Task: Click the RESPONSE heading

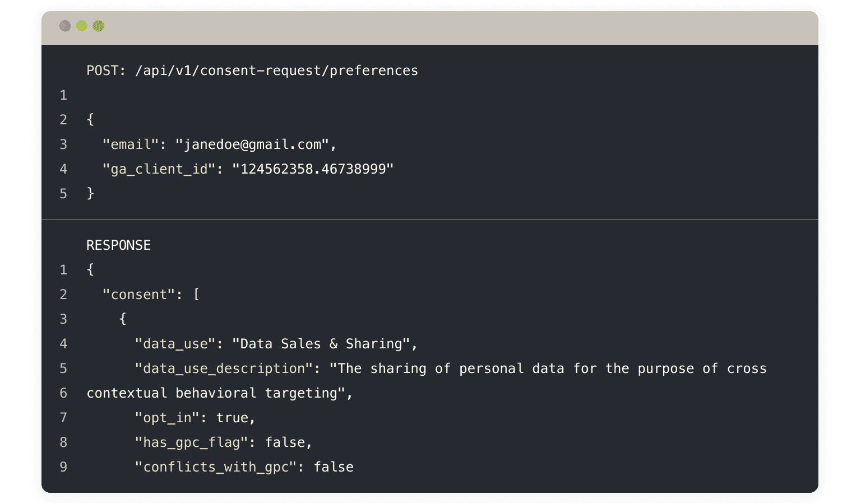Action: click(x=119, y=245)
